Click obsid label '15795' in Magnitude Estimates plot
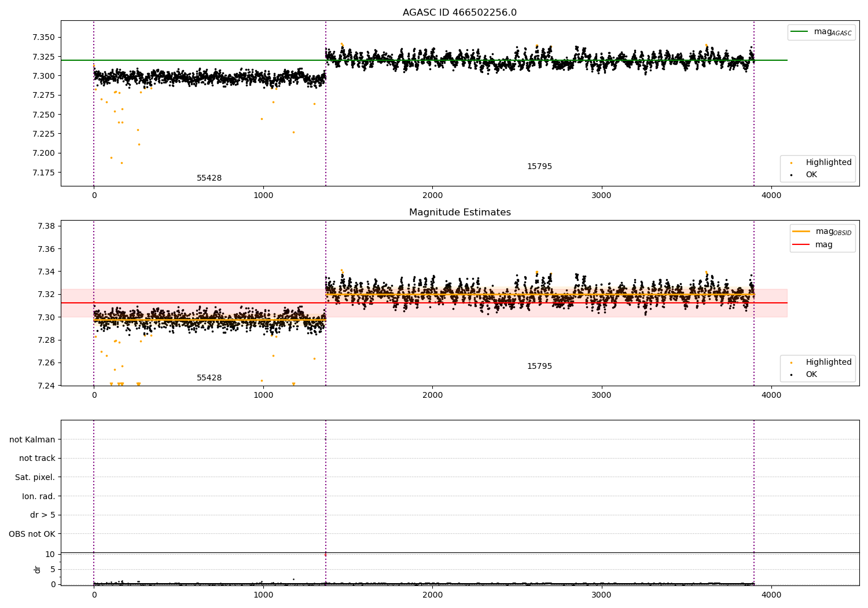This screenshot has width=868, height=608. 539,367
